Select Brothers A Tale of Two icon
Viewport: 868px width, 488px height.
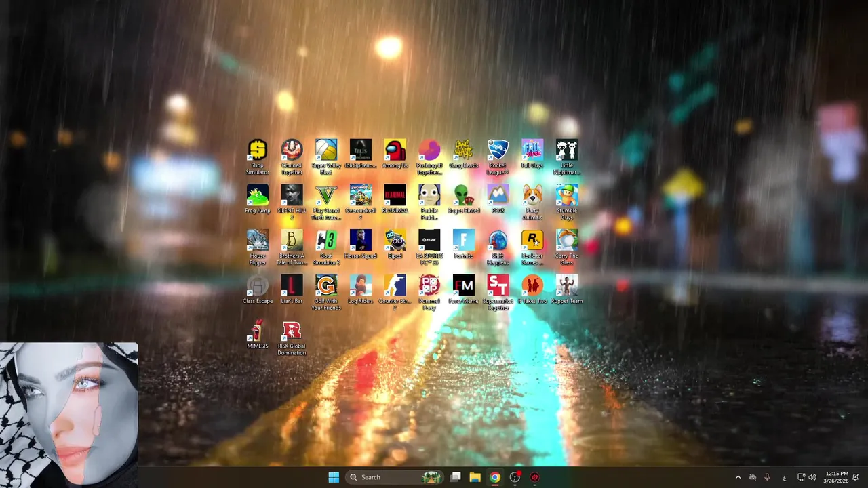292,240
